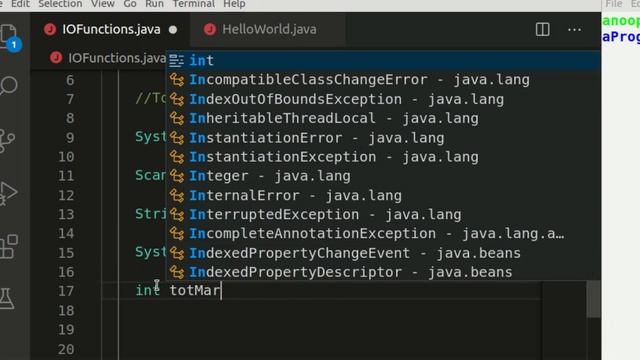Click the keyword icon beside int suggestion
This screenshot has height=360, width=640.
click(176, 60)
